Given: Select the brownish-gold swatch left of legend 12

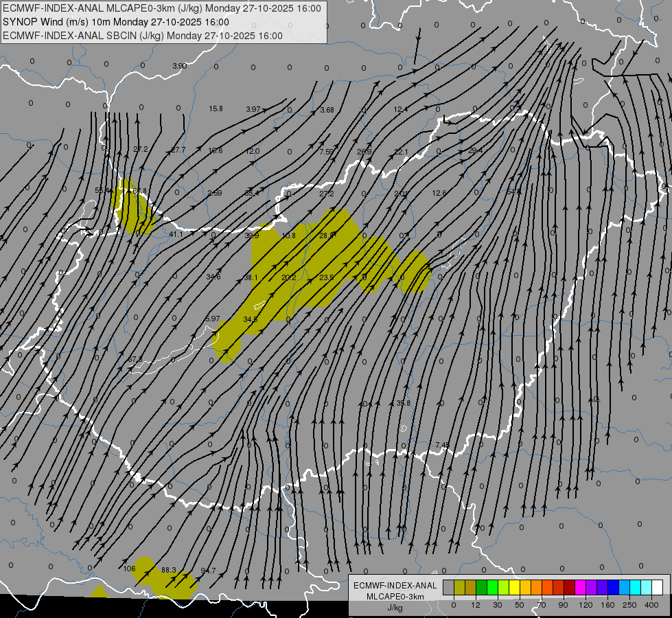Looking at the screenshot, I should tap(471, 588).
